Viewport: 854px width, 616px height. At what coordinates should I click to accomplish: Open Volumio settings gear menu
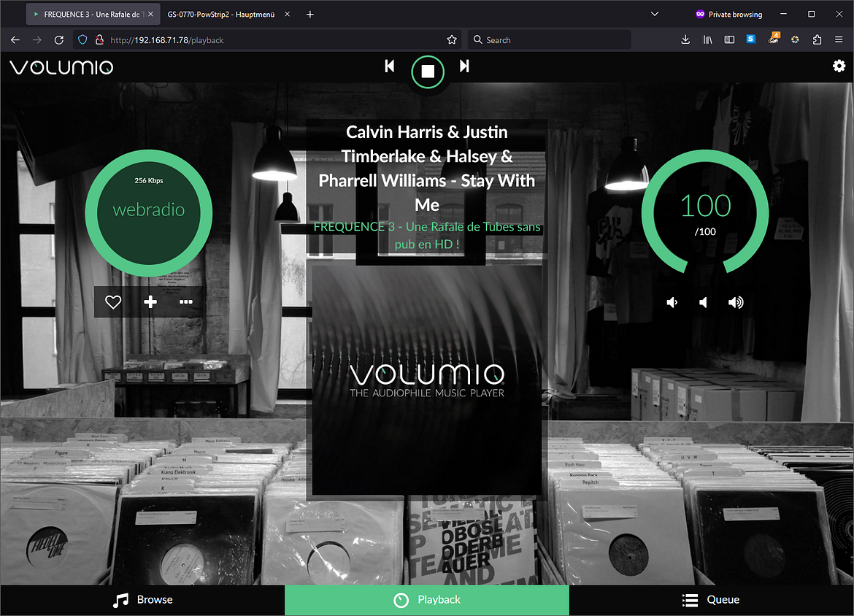[x=839, y=66]
